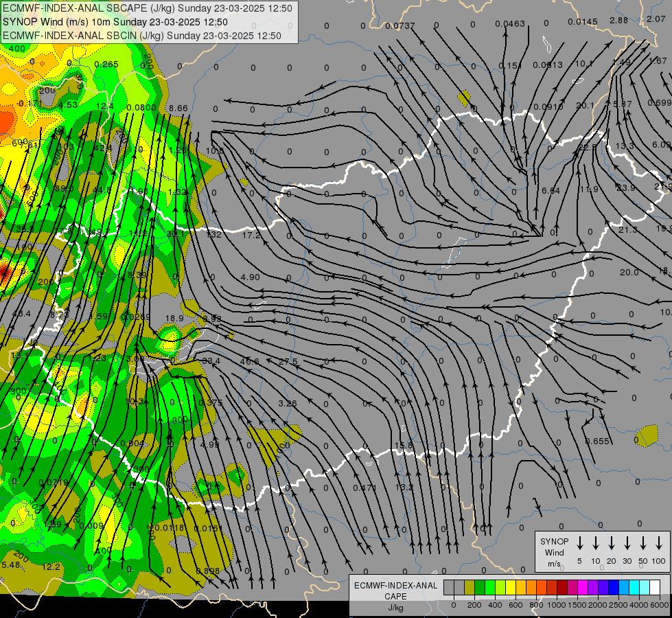Select the pure blue swatch before 2500

click(613, 587)
